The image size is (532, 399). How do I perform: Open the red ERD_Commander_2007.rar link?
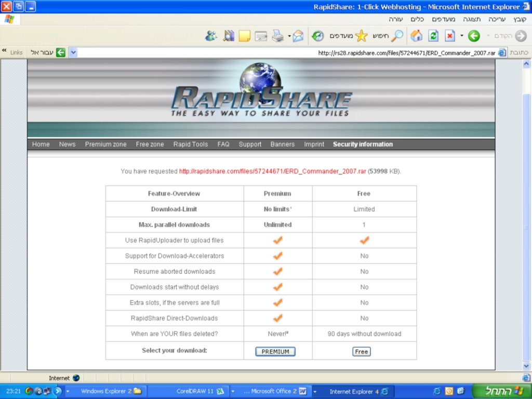272,171
